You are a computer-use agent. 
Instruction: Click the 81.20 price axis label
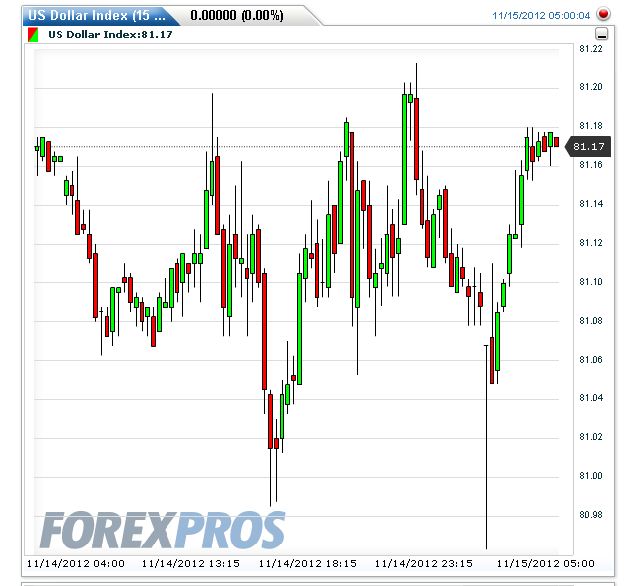(x=591, y=87)
